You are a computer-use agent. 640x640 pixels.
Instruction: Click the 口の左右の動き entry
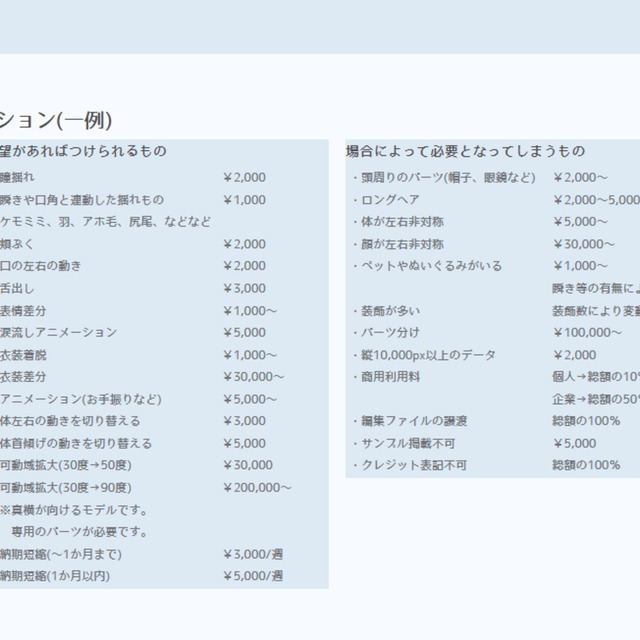(41, 266)
